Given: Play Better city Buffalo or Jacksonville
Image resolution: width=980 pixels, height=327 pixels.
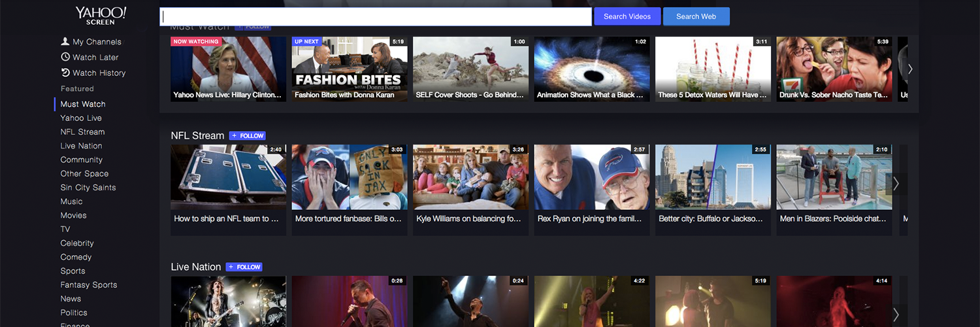Looking at the screenshot, I should point(713,190).
